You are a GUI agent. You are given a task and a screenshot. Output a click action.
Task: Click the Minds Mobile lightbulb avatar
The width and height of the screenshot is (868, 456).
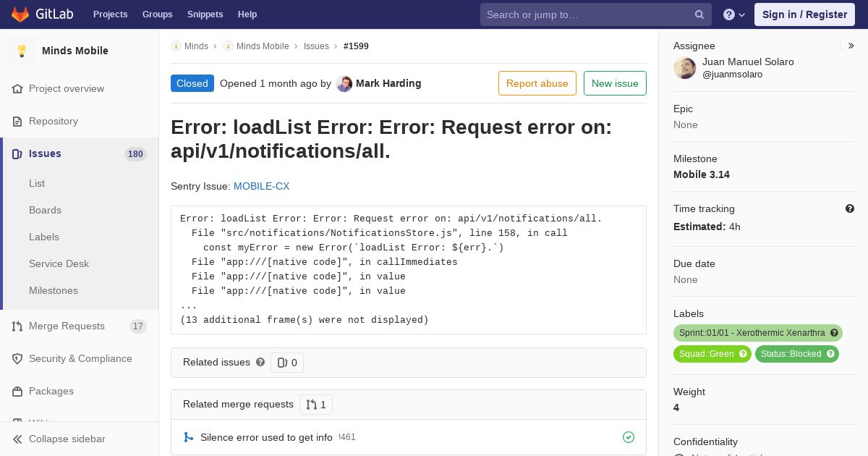(22, 51)
